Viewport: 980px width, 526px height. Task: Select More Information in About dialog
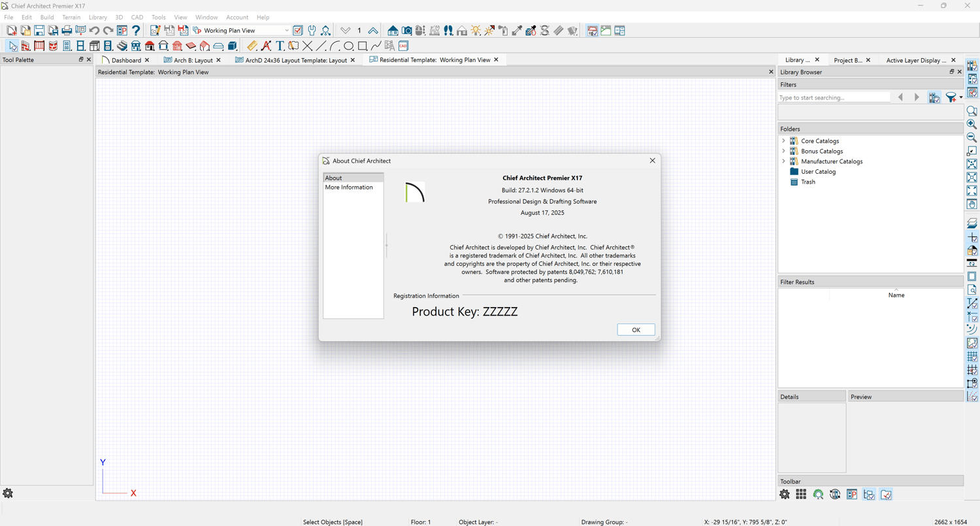point(349,188)
